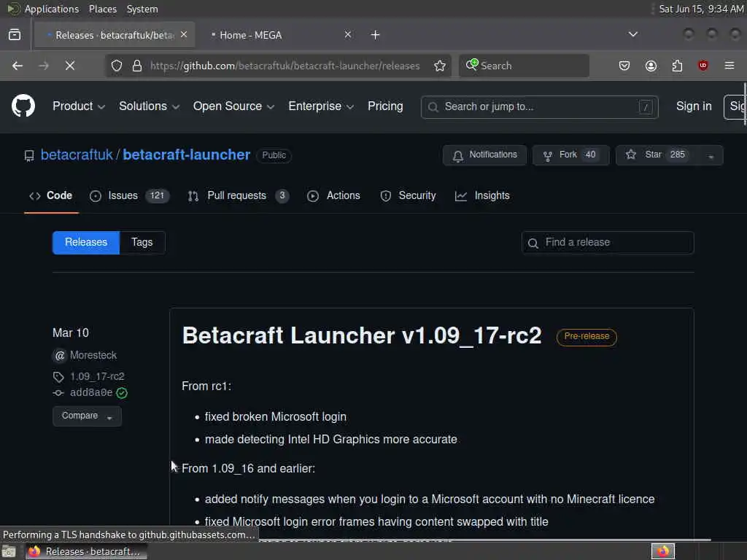Image resolution: width=747 pixels, height=560 pixels.
Task: Switch to the Pull requests tab
Action: tap(239, 195)
